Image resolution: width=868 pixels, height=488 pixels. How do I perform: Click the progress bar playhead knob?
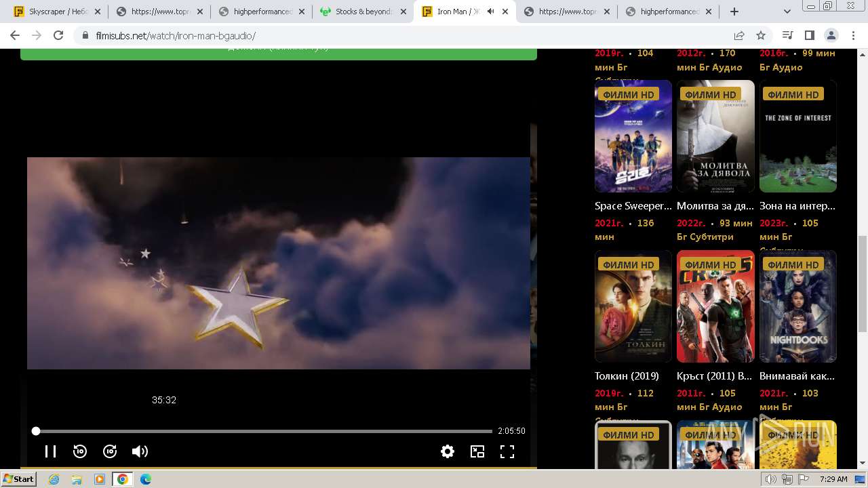point(36,431)
